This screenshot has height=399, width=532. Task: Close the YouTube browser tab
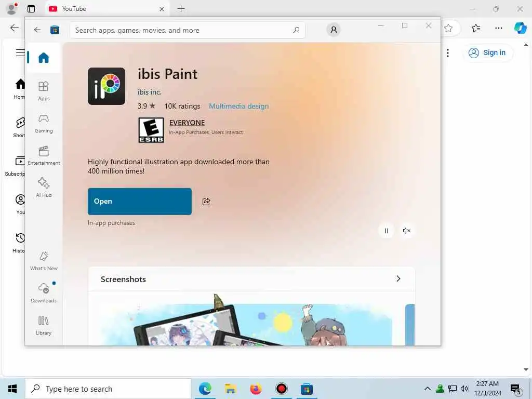(x=162, y=9)
